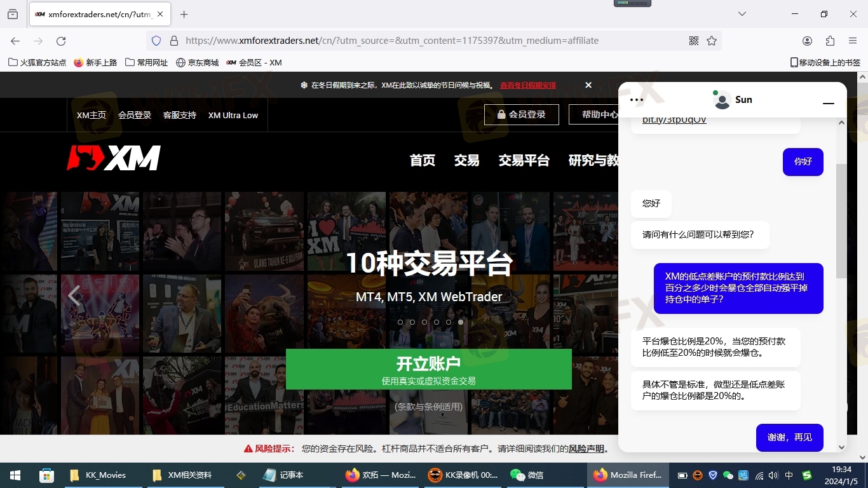Open 火狐官方站点 bookmark folder
Image resolution: width=868 pixels, height=488 pixels.
37,62
